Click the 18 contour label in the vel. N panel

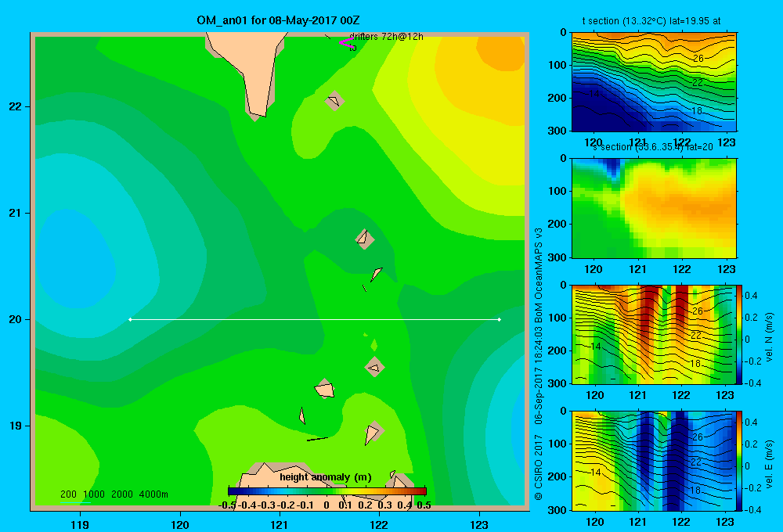pos(695,363)
